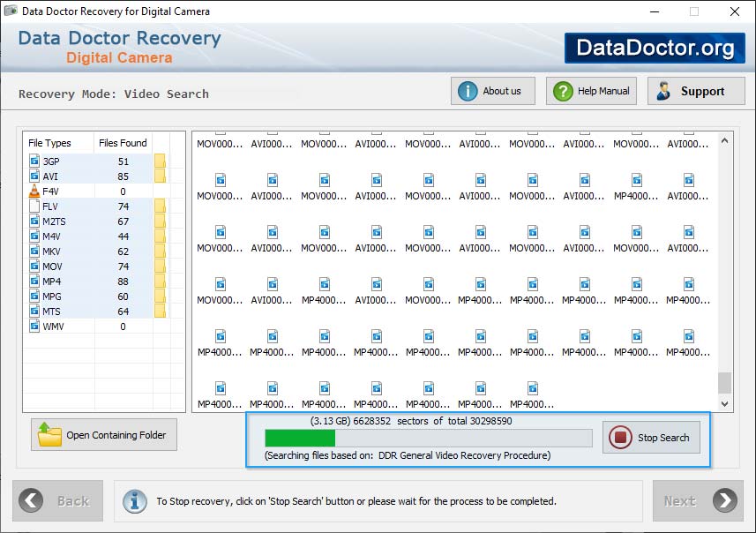The height and width of the screenshot is (533, 756).
Task: Click the M2TS file type icon
Action: (x=34, y=221)
